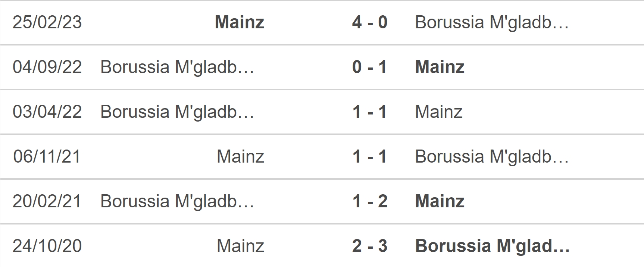
Task: Select bold Mainz in the 20/02/21 row
Action: tap(440, 201)
